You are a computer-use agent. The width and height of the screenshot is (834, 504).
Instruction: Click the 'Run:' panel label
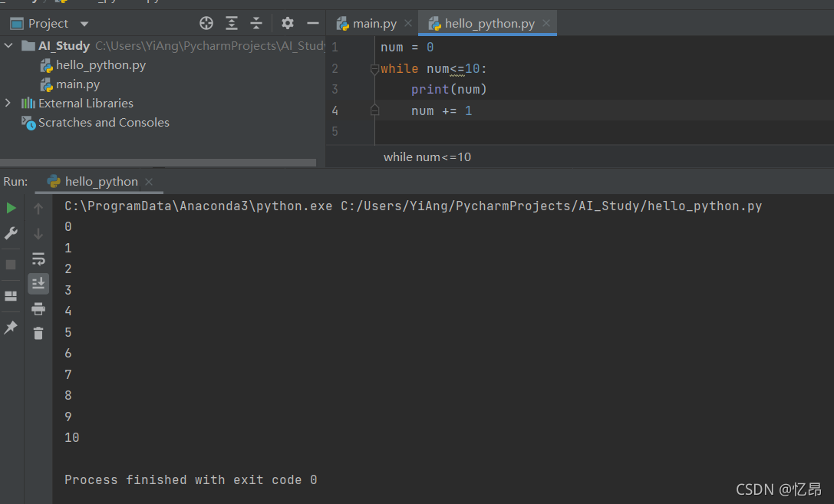[x=15, y=182]
